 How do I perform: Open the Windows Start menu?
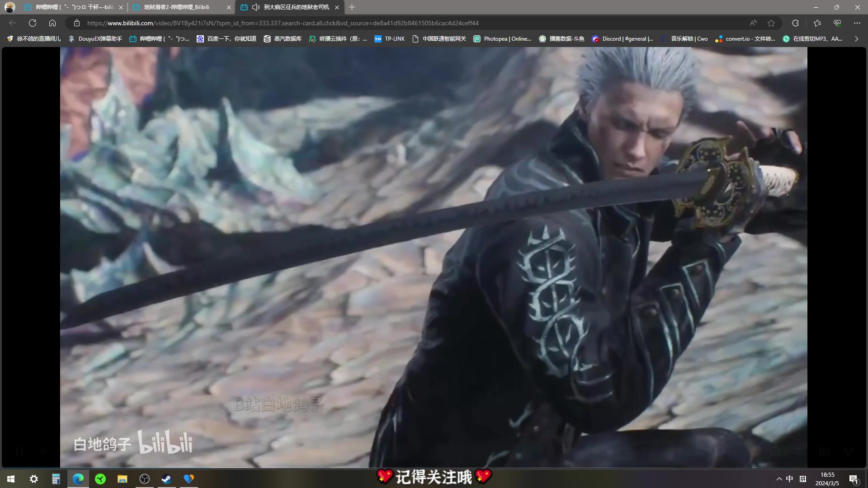click(11, 479)
